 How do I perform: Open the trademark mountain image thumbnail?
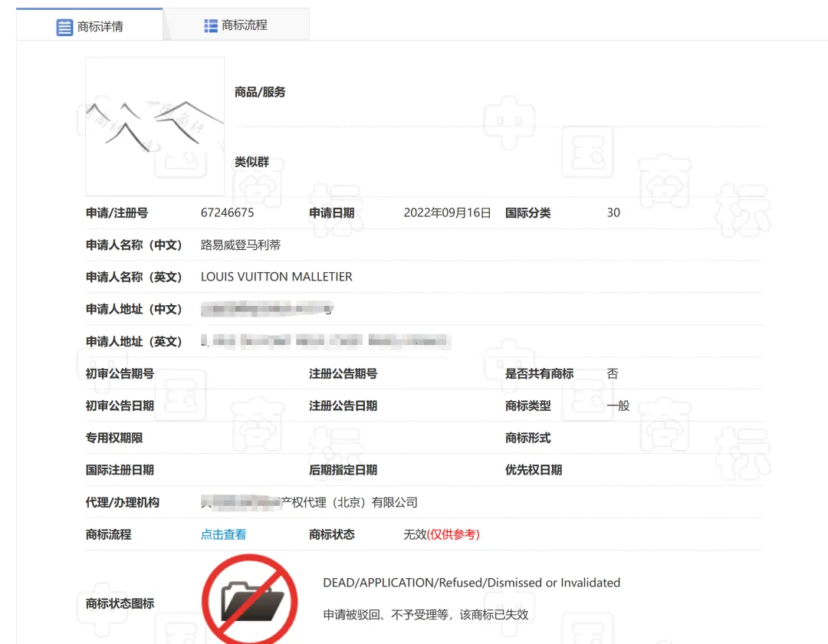coord(155,127)
